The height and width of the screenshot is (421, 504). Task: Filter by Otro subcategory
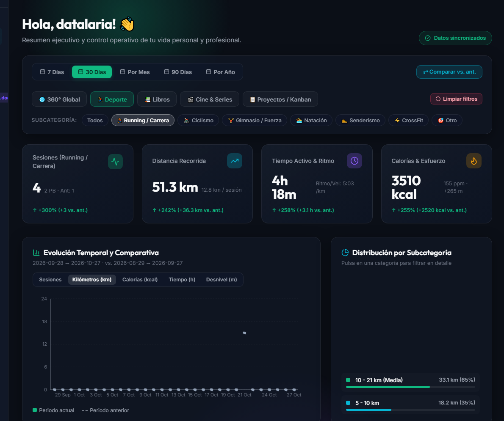coord(447,121)
